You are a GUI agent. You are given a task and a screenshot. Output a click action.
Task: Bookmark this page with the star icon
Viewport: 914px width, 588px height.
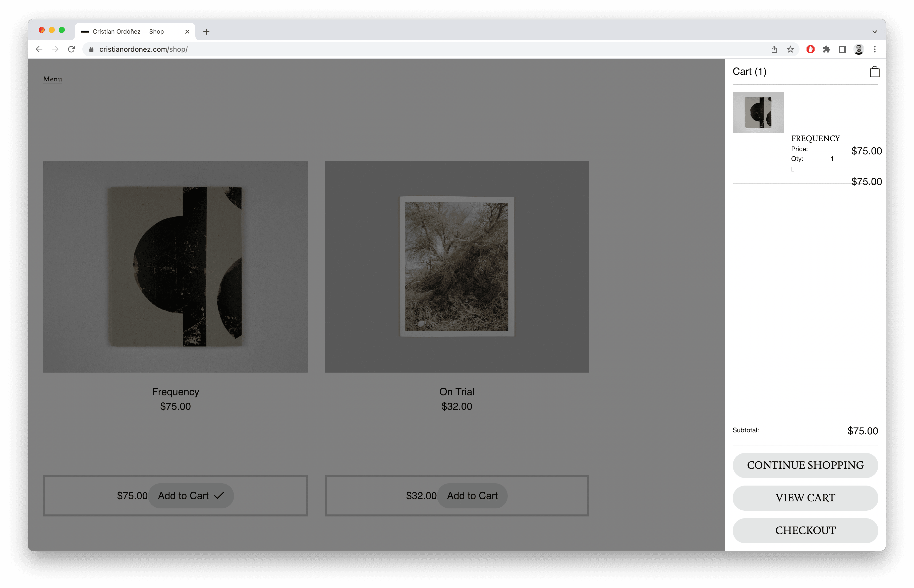click(790, 49)
